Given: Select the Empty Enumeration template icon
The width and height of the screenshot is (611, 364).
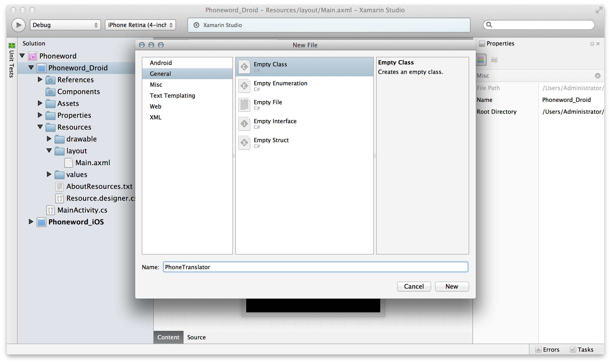Looking at the screenshot, I should [x=244, y=86].
